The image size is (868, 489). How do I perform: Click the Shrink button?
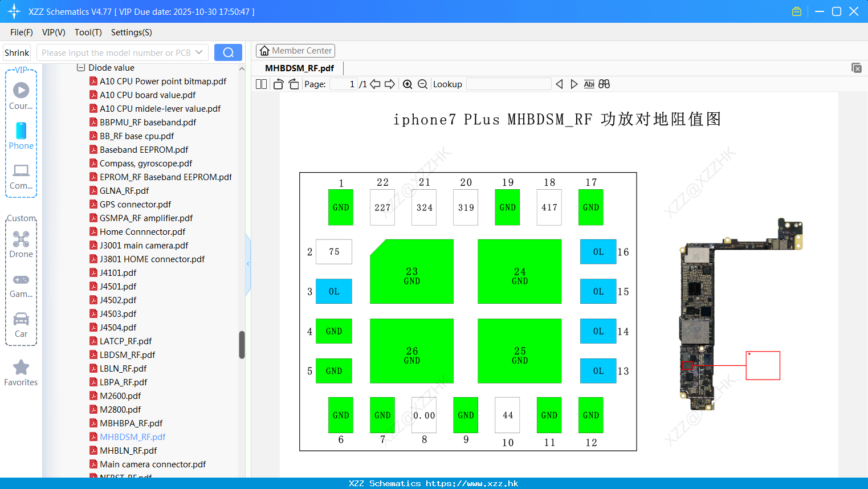tap(17, 52)
